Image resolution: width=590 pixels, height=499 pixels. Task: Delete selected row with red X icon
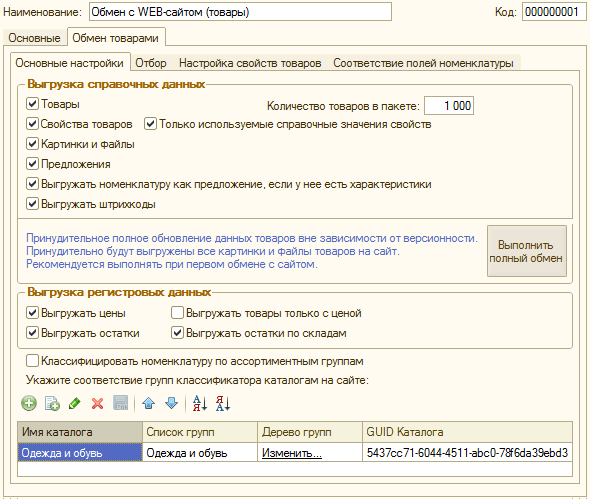[97, 403]
